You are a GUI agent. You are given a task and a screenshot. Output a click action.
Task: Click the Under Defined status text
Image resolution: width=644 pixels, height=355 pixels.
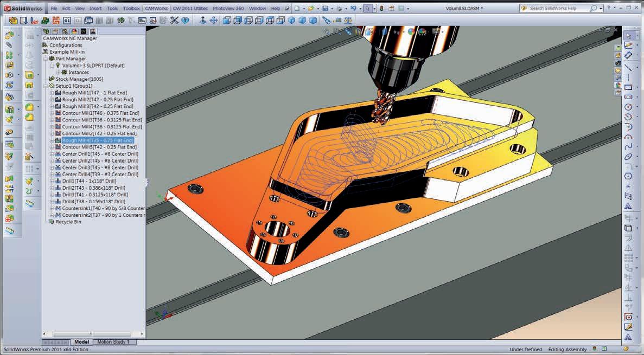[526, 350]
